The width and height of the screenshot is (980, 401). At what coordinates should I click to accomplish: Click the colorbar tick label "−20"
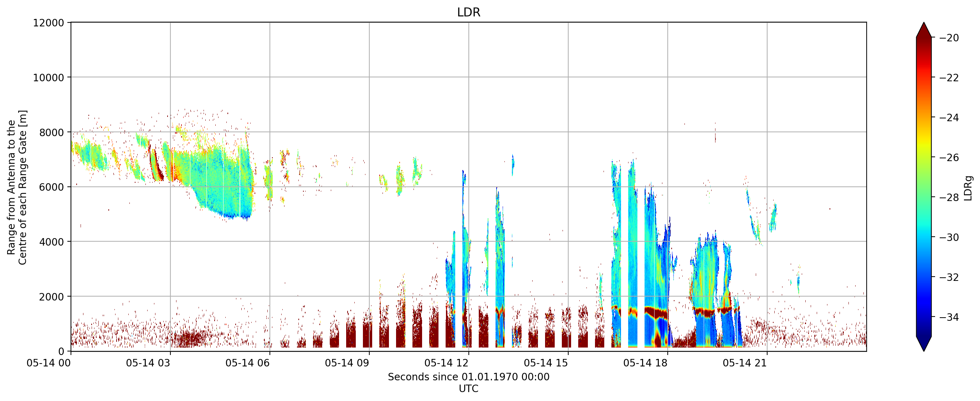coord(949,38)
